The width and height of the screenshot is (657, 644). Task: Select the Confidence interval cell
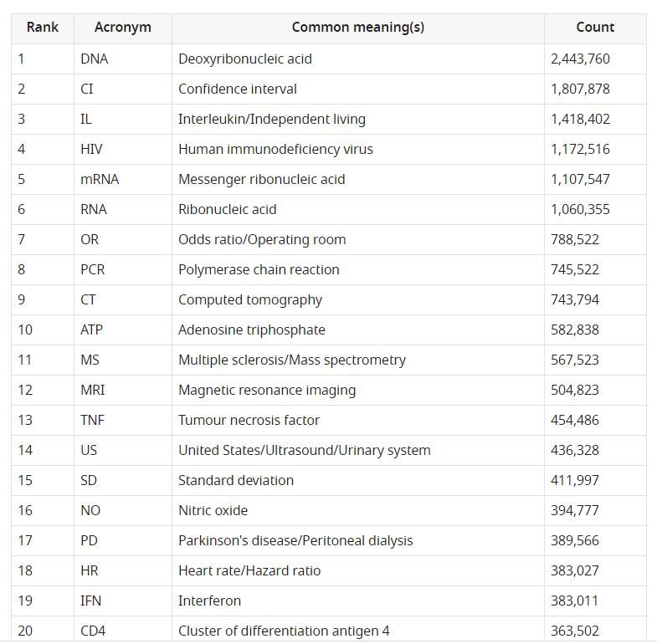pyautogui.click(x=358, y=89)
